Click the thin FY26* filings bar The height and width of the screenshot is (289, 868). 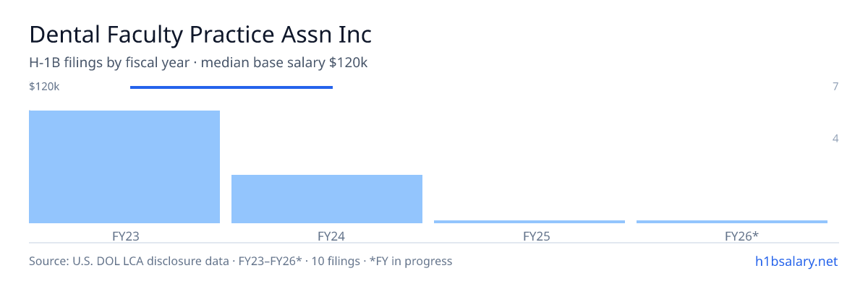pyautogui.click(x=732, y=221)
